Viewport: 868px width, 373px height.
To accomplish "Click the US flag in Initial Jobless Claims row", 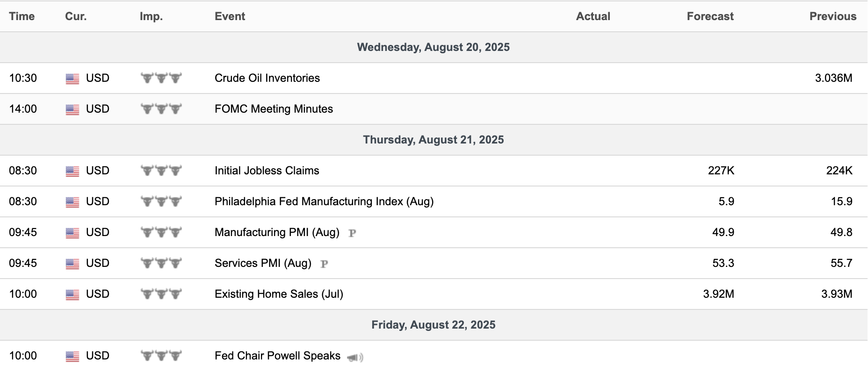I will tap(72, 171).
